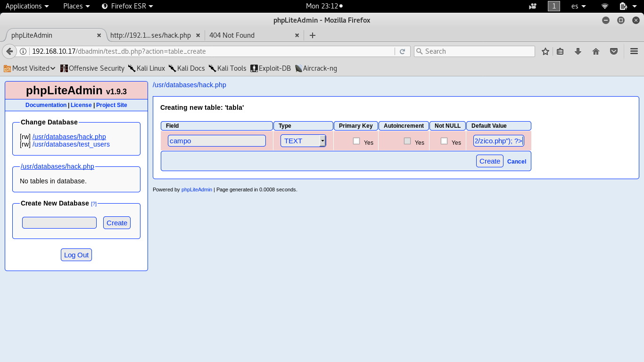644x362 pixels.
Task: Focus the campo field name input
Action: click(217, 141)
